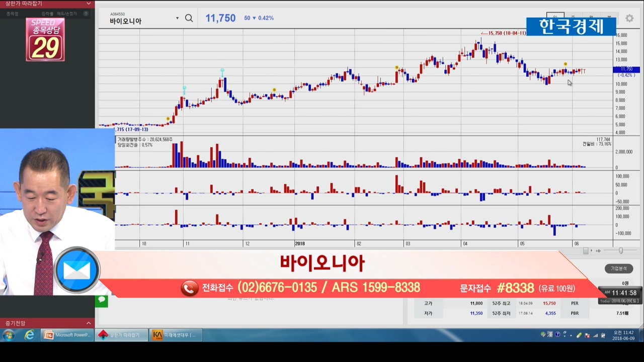Select the 상한가 따라잡기 taskbar window
Viewport: 644px width, 362px height.
121,335
